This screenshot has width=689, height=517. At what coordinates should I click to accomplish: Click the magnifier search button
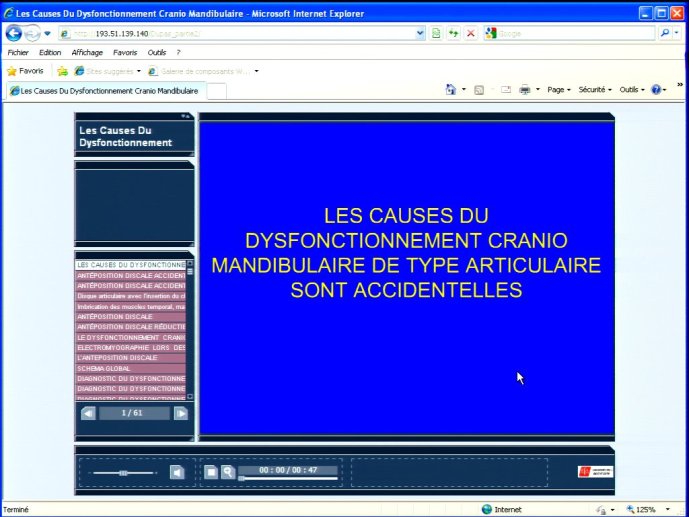point(665,33)
